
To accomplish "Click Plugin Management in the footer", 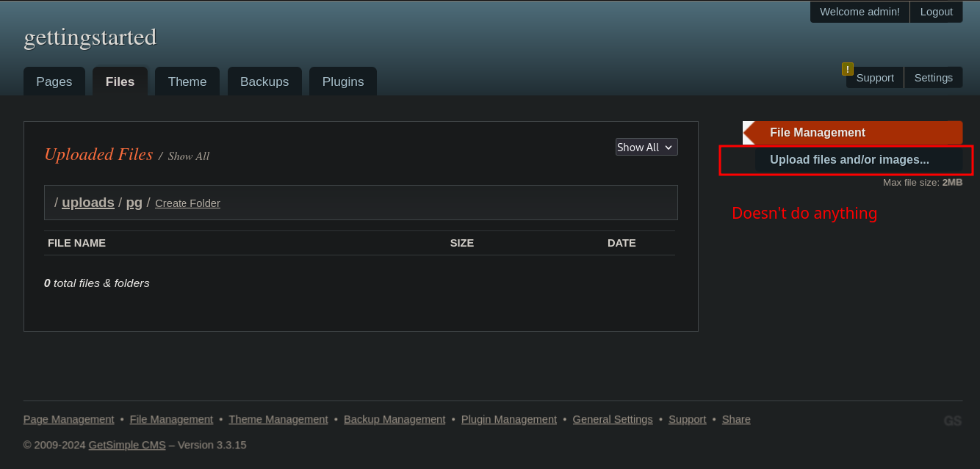I will click(508, 419).
